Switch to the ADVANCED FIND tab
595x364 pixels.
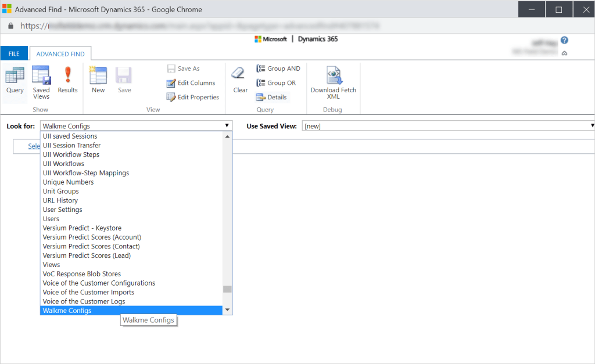click(x=60, y=54)
